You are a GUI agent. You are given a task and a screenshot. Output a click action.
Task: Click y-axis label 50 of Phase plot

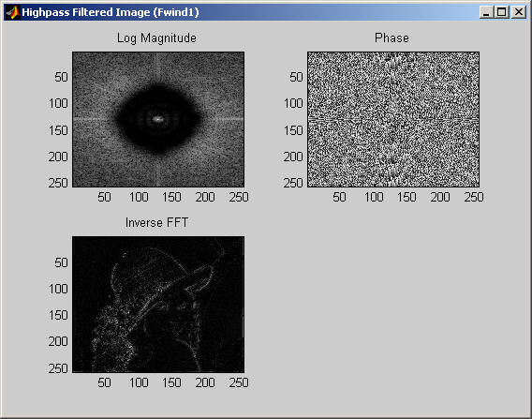[x=296, y=77]
